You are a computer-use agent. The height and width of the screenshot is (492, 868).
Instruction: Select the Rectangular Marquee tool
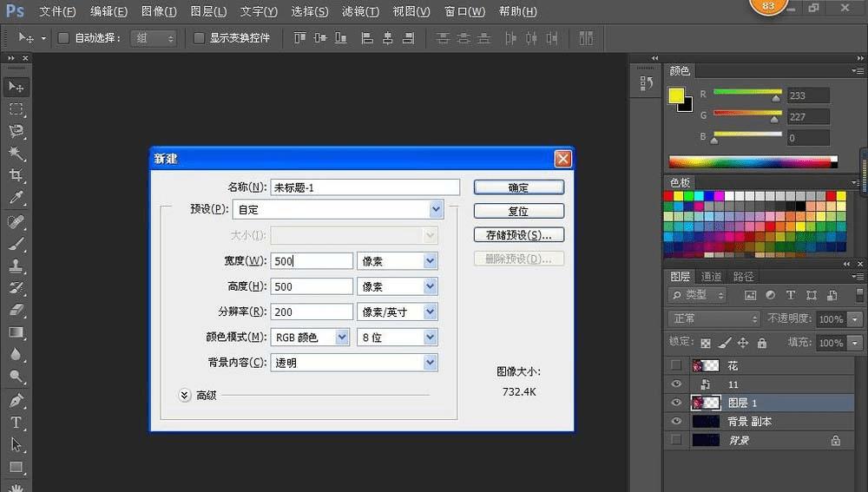16,109
